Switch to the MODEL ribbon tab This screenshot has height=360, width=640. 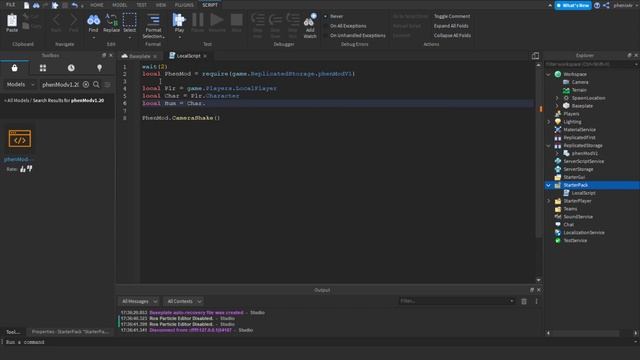(x=120, y=5)
